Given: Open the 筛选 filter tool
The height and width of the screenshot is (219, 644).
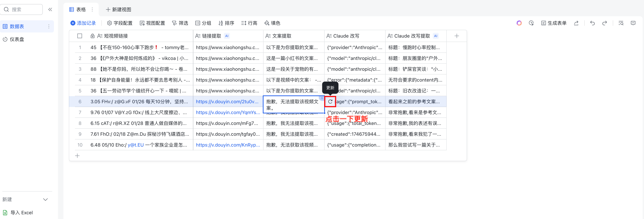Looking at the screenshot, I should pyautogui.click(x=180, y=23).
